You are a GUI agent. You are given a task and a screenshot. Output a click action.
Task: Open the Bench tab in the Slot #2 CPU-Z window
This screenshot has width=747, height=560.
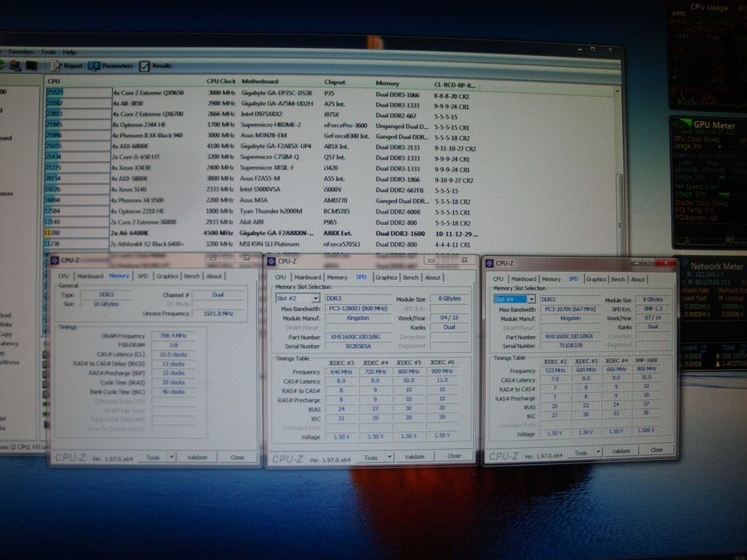pos(411,277)
